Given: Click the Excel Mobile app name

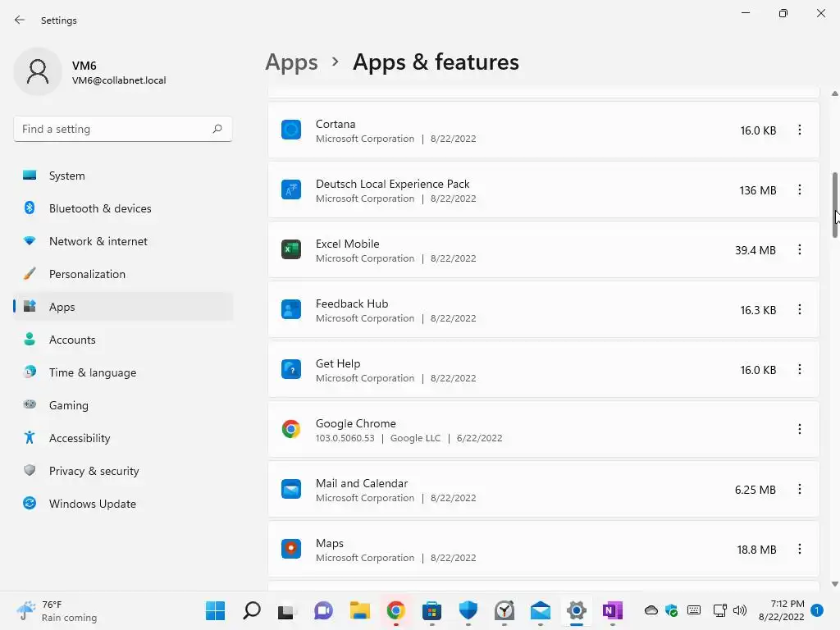Looking at the screenshot, I should pyautogui.click(x=347, y=244).
